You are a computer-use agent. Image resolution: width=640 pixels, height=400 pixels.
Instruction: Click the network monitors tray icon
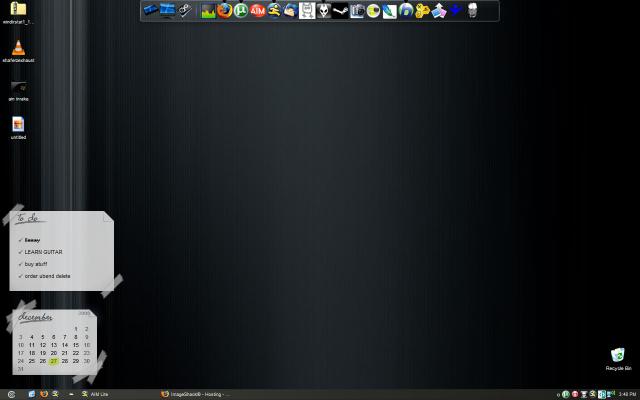(x=611, y=394)
